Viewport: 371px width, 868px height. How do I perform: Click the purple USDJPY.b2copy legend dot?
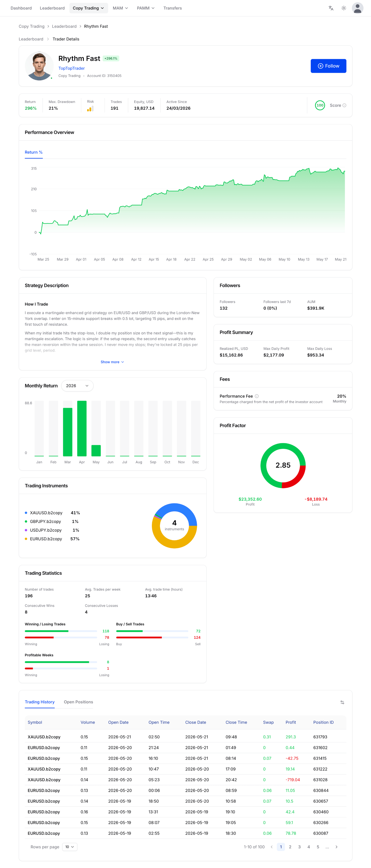tap(26, 530)
